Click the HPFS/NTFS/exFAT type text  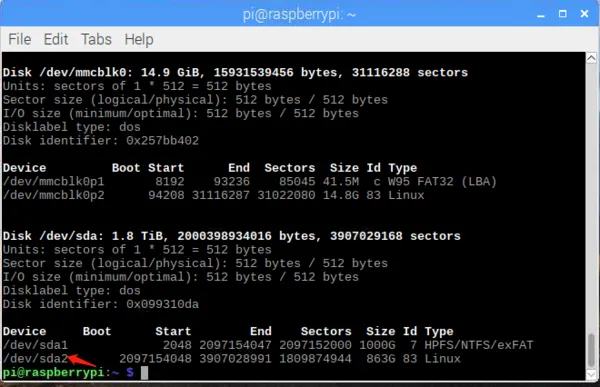(x=479, y=345)
